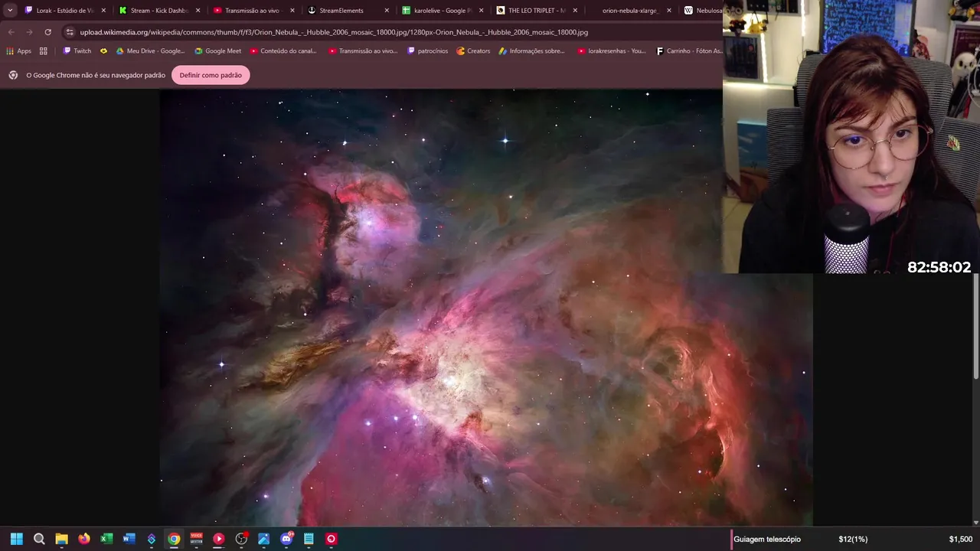Open the Carrinho - Fóton bookmark
Image resolution: width=980 pixels, height=551 pixels.
(689, 51)
